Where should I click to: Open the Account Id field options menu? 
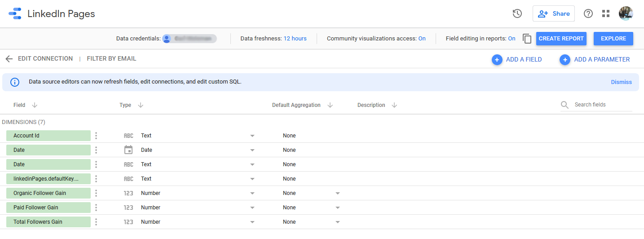96,136
